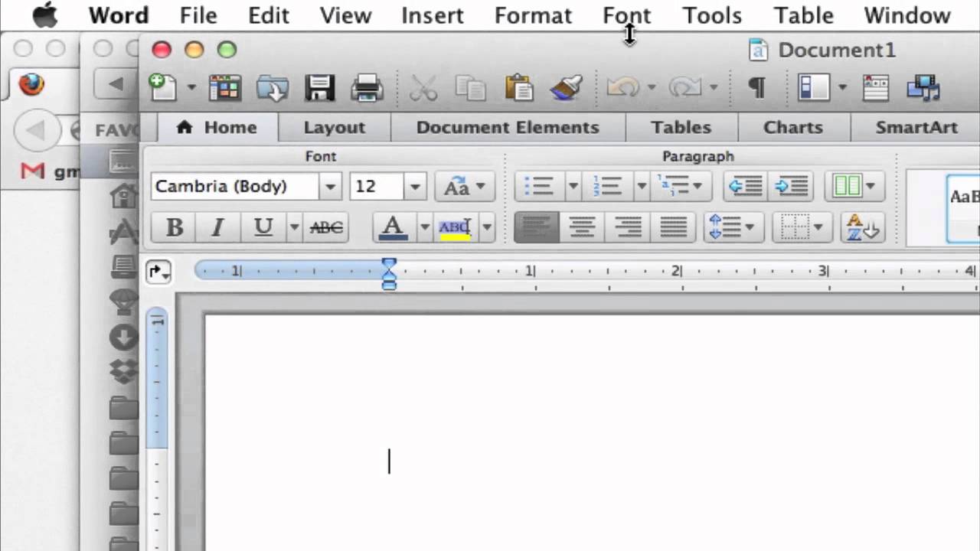
Task: Select the Format Painter brush icon
Action: [567, 88]
